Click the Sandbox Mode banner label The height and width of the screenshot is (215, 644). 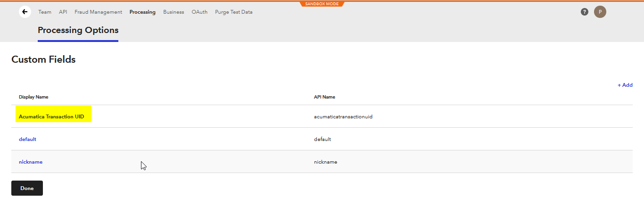(322, 4)
